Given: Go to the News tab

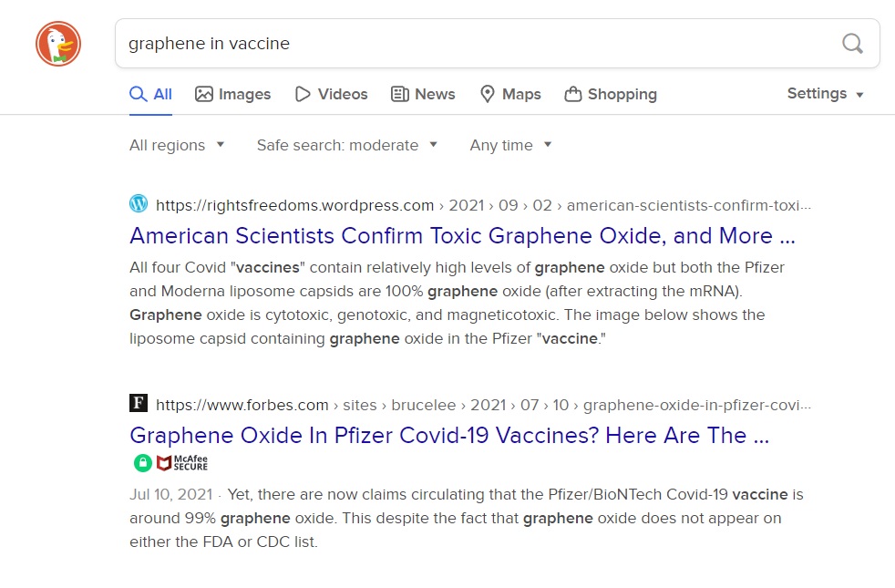Looking at the screenshot, I should click(x=423, y=94).
